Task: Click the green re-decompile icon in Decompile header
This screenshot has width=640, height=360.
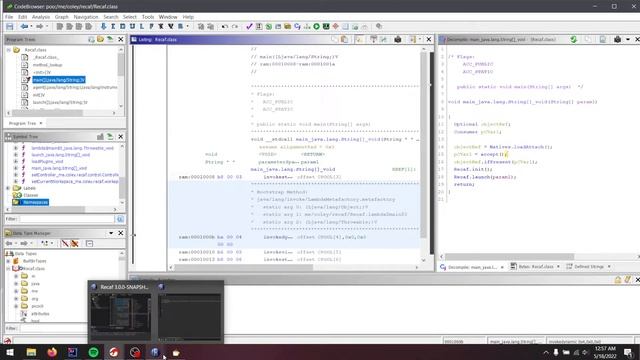Action: [x=573, y=39]
